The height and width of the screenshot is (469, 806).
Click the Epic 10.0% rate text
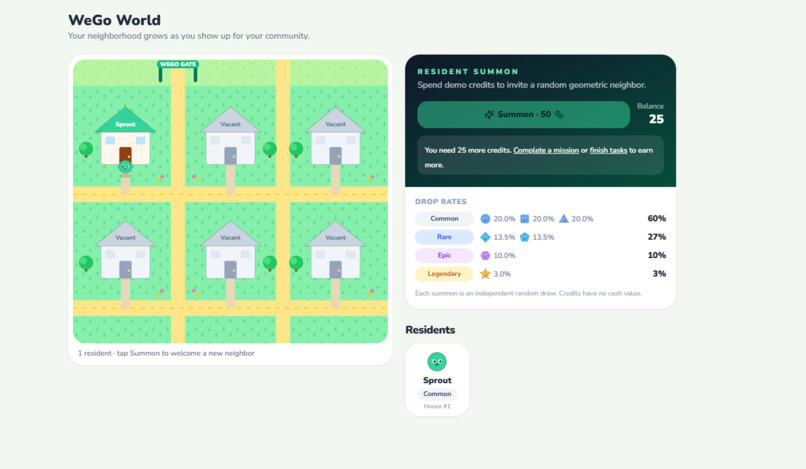(x=504, y=256)
